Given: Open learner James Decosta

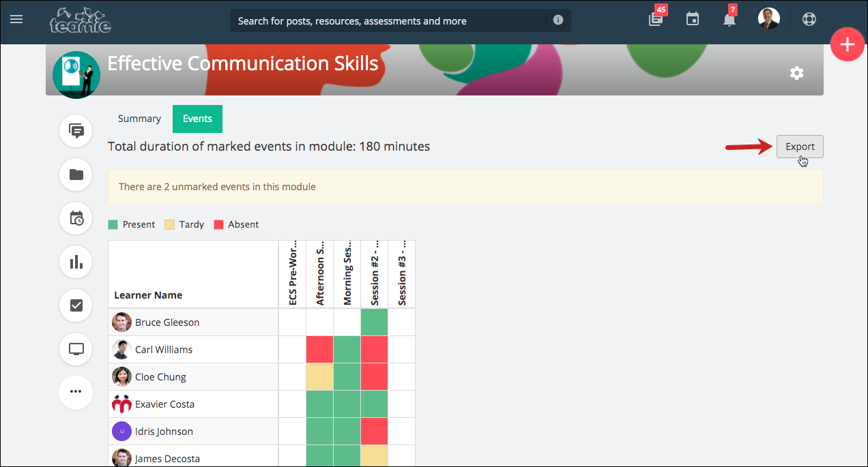Looking at the screenshot, I should click(167, 459).
